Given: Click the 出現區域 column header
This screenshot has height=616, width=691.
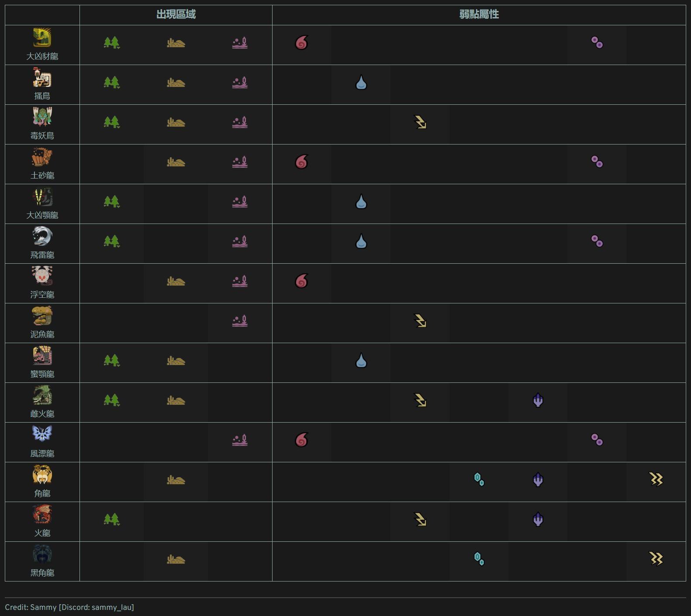Looking at the screenshot, I should coord(176,14).
